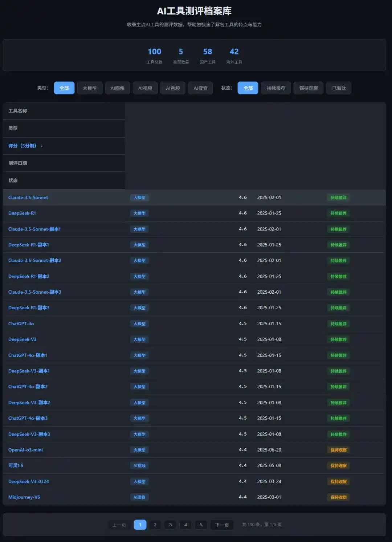Click date 2025-05-08 in 可灵1.5 row
The width and height of the screenshot is (392, 542).
pos(269,465)
